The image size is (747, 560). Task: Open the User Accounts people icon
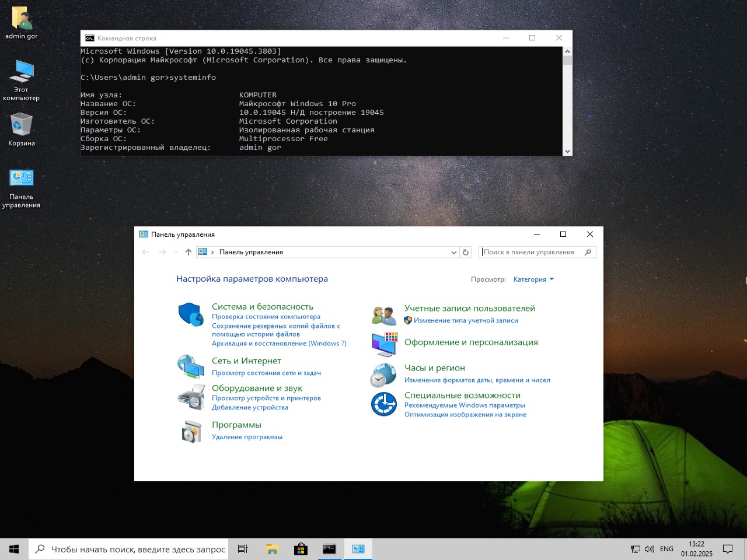point(384,315)
